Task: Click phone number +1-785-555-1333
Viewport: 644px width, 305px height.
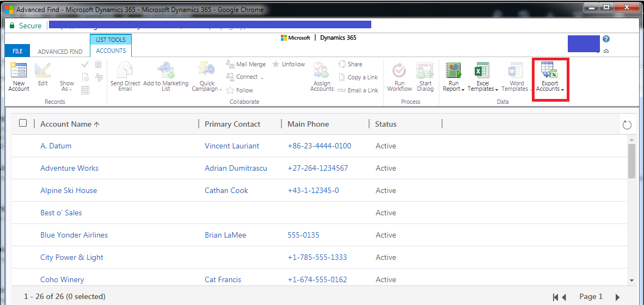Action: coord(317,257)
